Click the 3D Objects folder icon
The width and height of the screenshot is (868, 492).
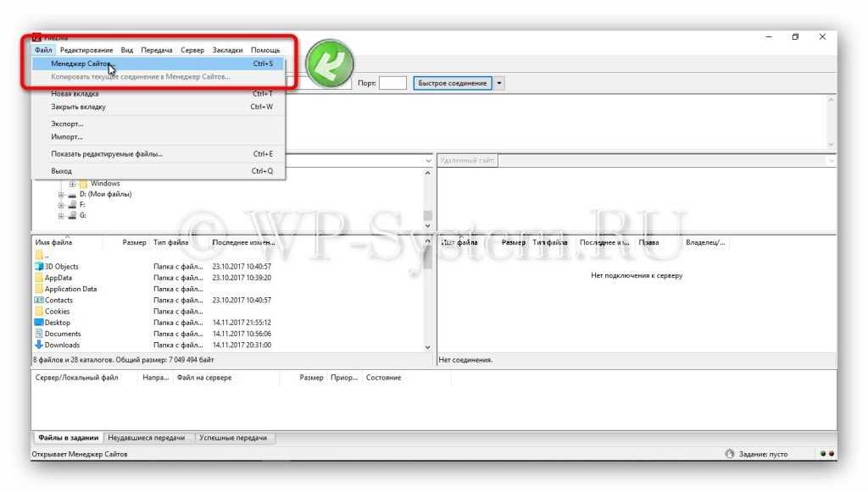(39, 267)
